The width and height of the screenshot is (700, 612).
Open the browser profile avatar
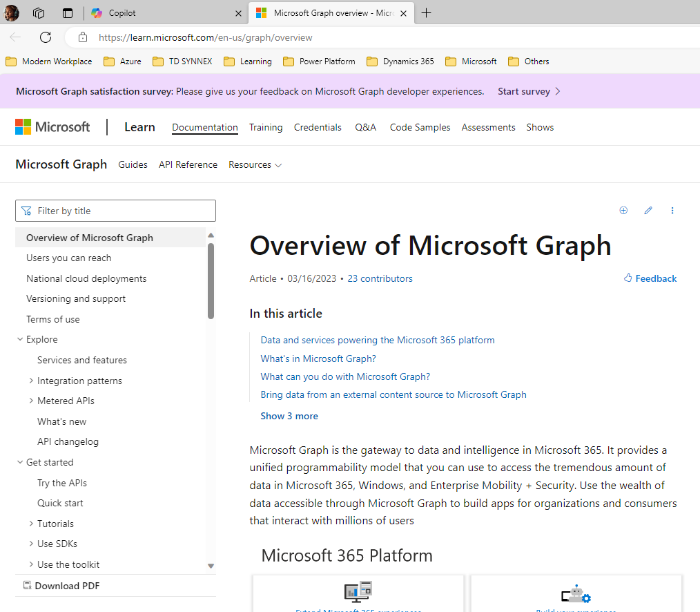click(x=11, y=13)
